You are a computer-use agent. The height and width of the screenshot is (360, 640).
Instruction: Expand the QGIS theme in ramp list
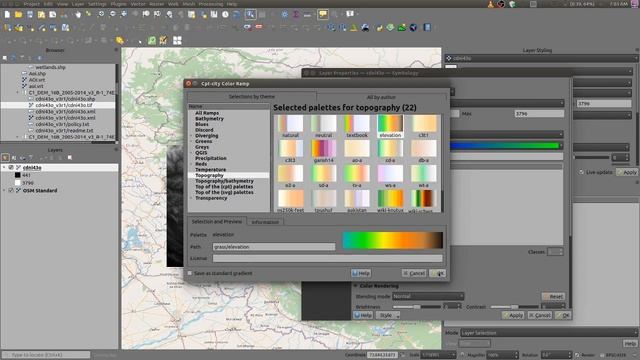point(191,153)
